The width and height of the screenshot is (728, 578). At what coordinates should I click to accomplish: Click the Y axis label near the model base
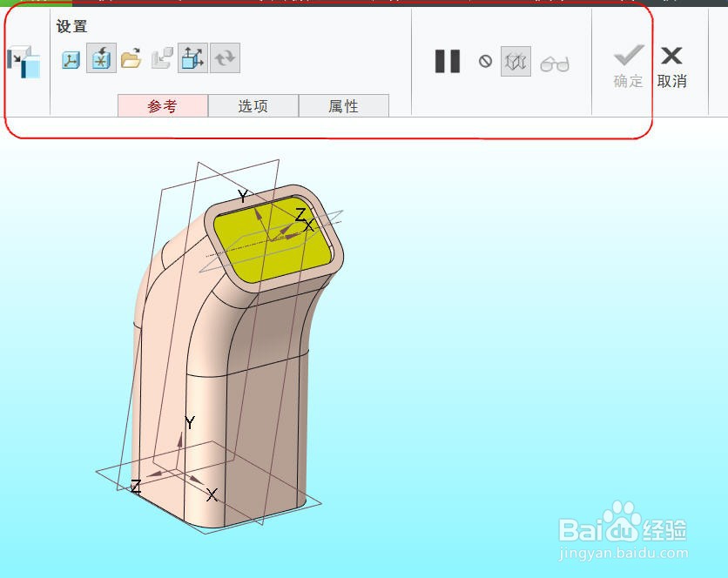click(x=190, y=422)
